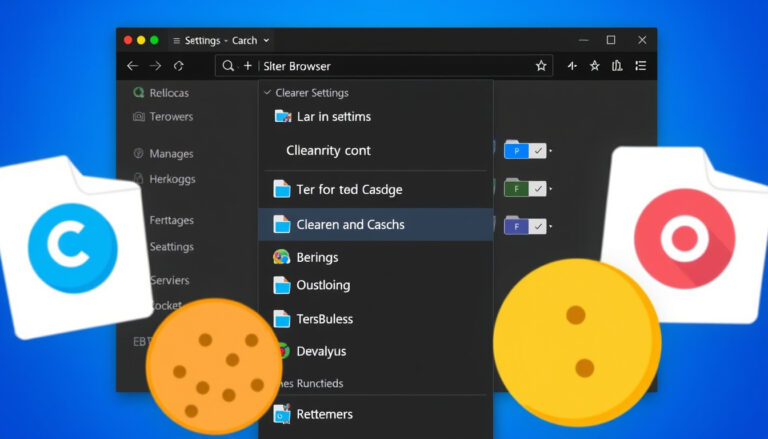This screenshot has width=768, height=439.
Task: Click the forward arrow navigation icon
Action: [x=155, y=66]
